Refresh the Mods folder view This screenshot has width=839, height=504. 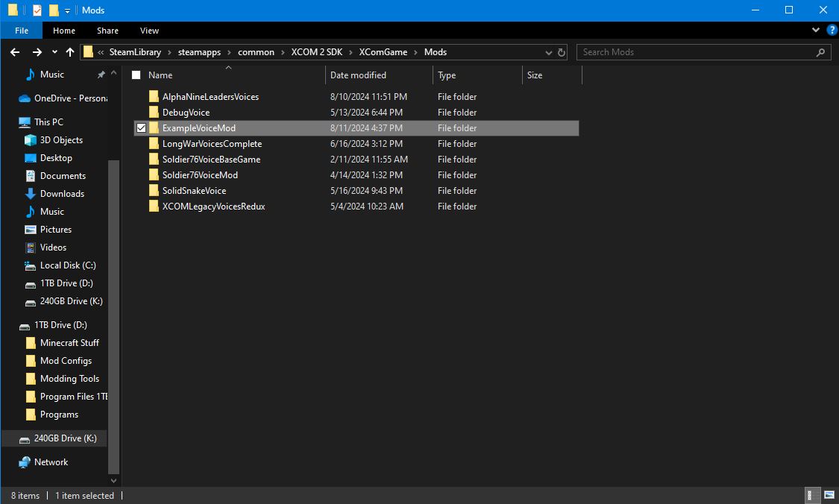coord(562,52)
